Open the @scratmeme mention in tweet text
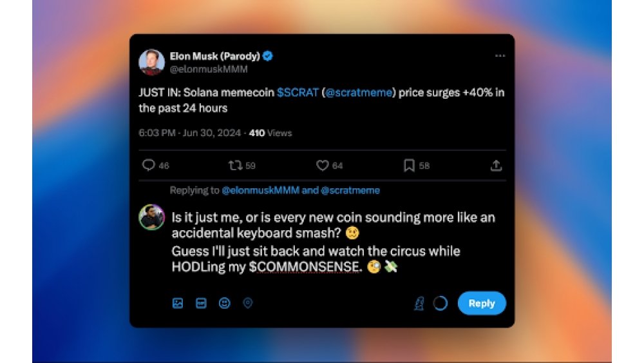The height and width of the screenshot is (363, 644). point(359,92)
